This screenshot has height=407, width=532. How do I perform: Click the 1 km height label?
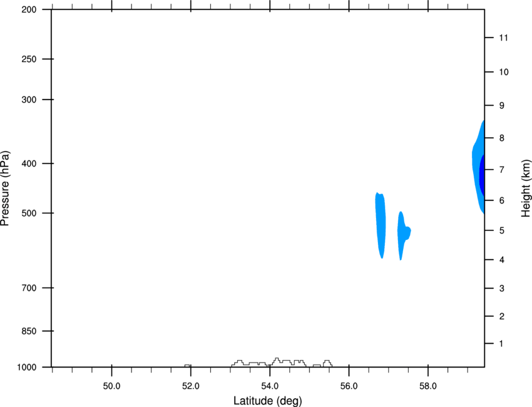pyautogui.click(x=501, y=344)
